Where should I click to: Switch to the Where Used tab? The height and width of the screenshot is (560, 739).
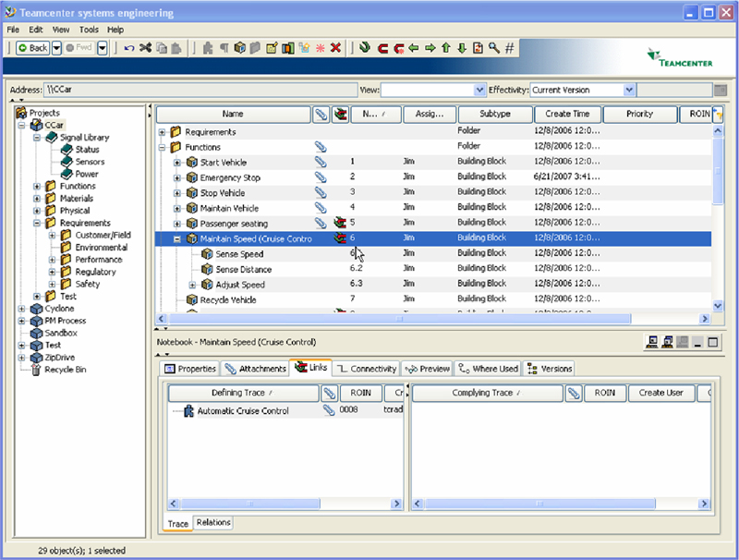(489, 369)
